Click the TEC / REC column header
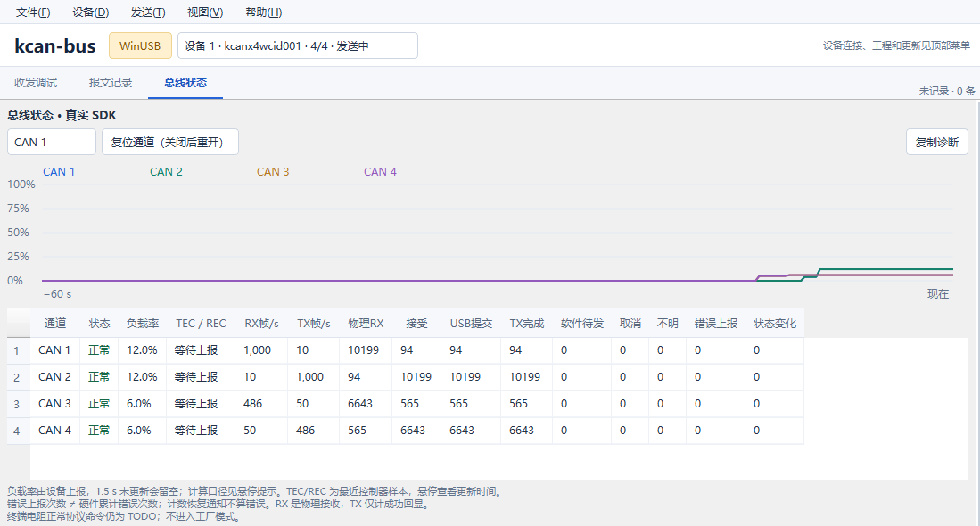980x526 pixels. (201, 323)
